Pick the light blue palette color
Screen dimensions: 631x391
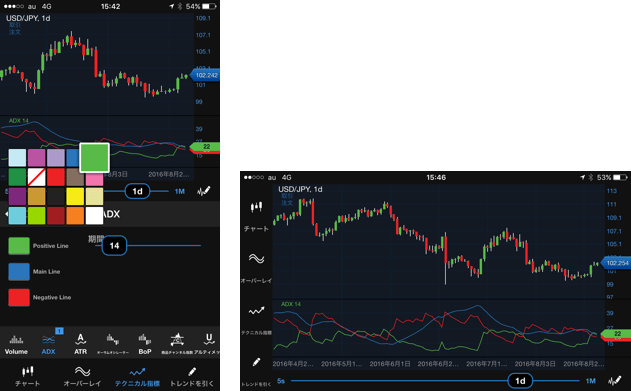[17, 158]
